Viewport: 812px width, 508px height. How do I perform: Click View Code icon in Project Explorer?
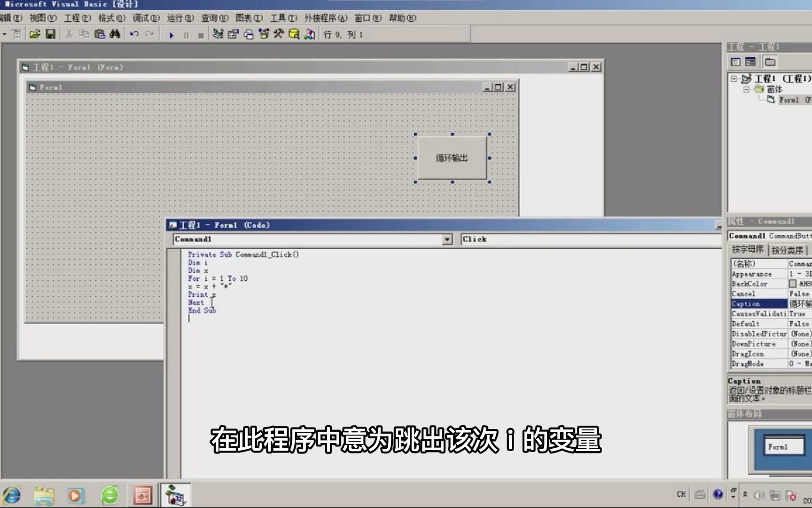pyautogui.click(x=736, y=62)
